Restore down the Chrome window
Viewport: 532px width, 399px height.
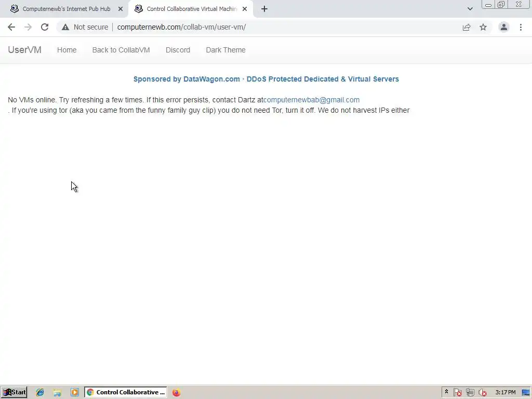[501, 5]
